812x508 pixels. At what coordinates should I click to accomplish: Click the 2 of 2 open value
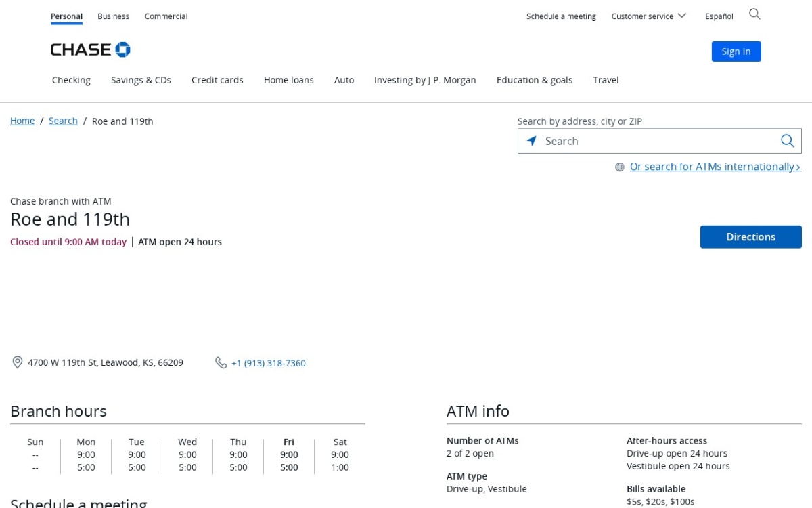470,453
